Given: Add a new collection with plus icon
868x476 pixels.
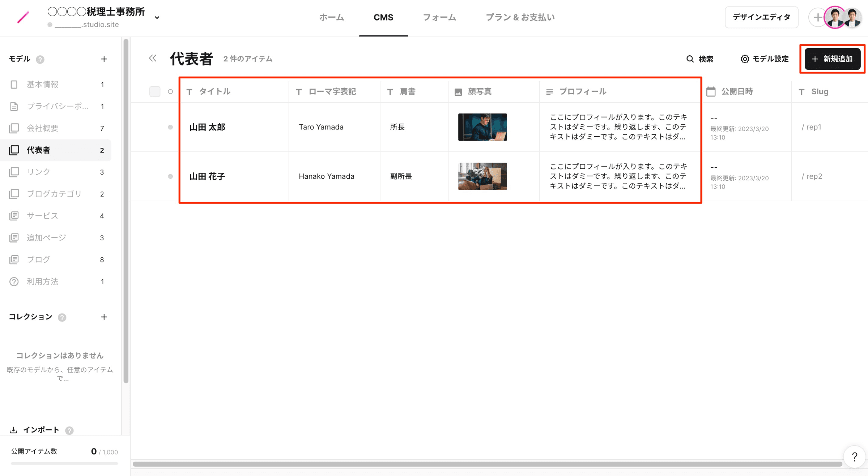Looking at the screenshot, I should click(104, 317).
